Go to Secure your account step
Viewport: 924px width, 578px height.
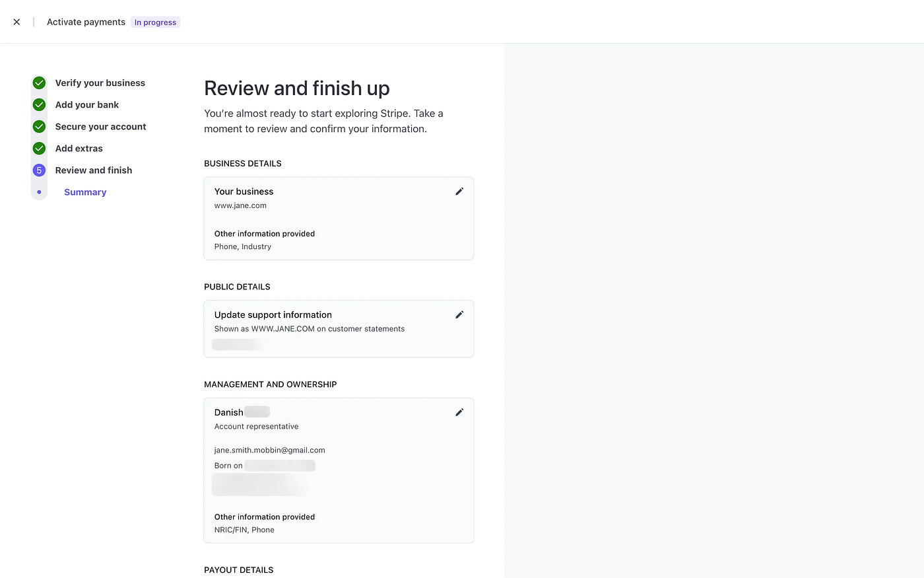(100, 126)
